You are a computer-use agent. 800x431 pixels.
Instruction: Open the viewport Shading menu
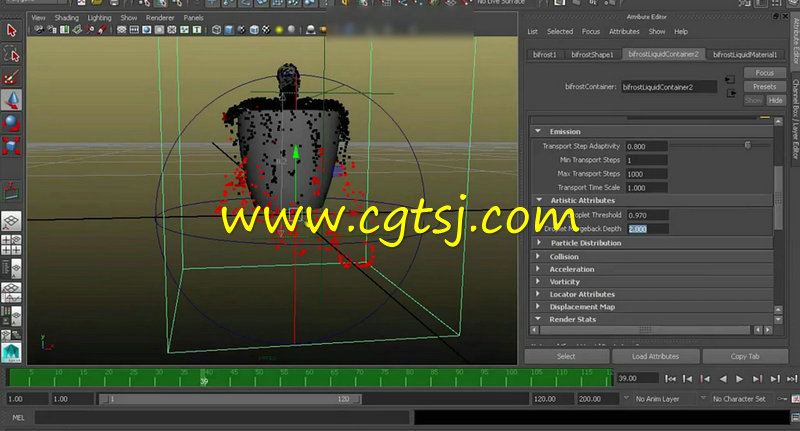pos(66,18)
